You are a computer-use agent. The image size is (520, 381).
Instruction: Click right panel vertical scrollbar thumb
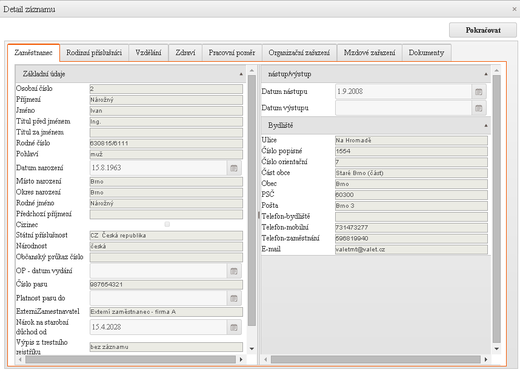click(x=497, y=209)
